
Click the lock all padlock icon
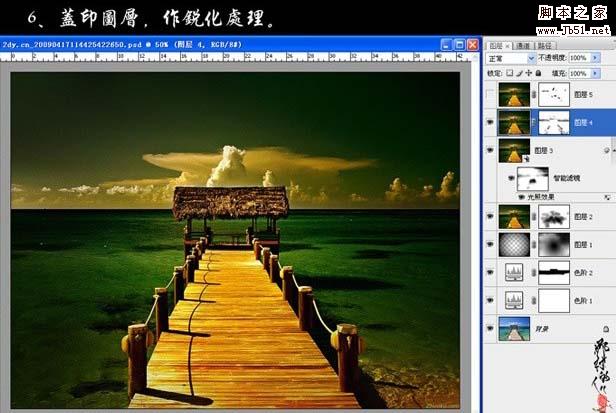(538, 73)
